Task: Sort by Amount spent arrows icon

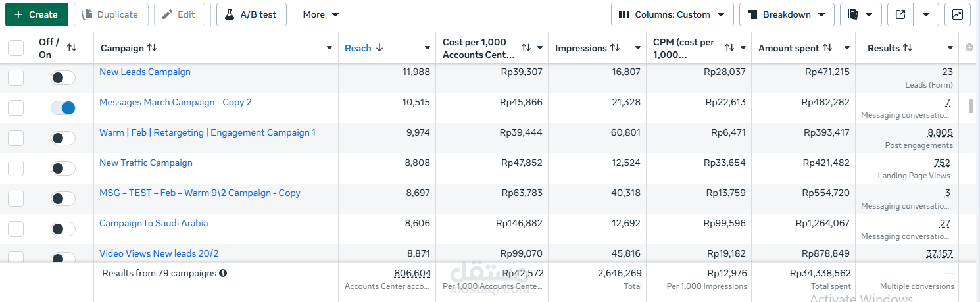Action: click(x=827, y=48)
